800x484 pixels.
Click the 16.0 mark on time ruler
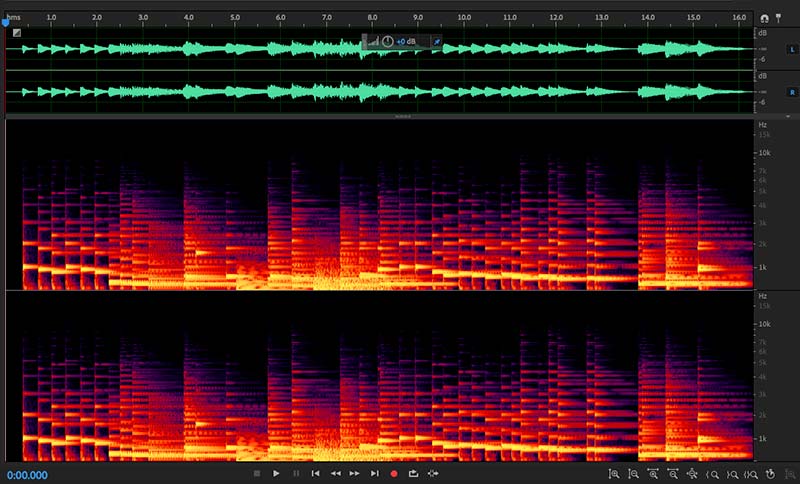739,17
